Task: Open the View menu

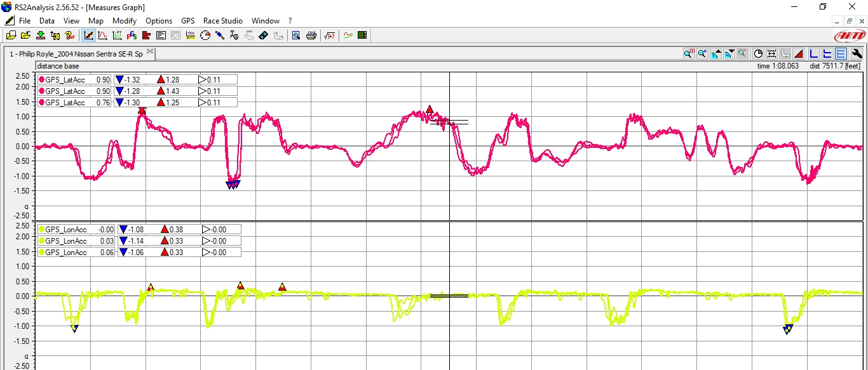Action: point(71,21)
